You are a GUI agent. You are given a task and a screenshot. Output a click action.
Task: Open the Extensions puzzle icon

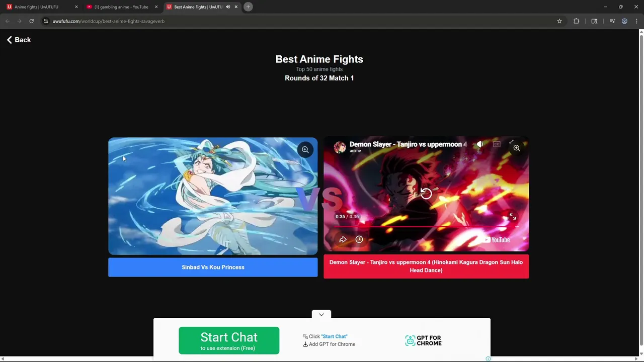(577, 21)
